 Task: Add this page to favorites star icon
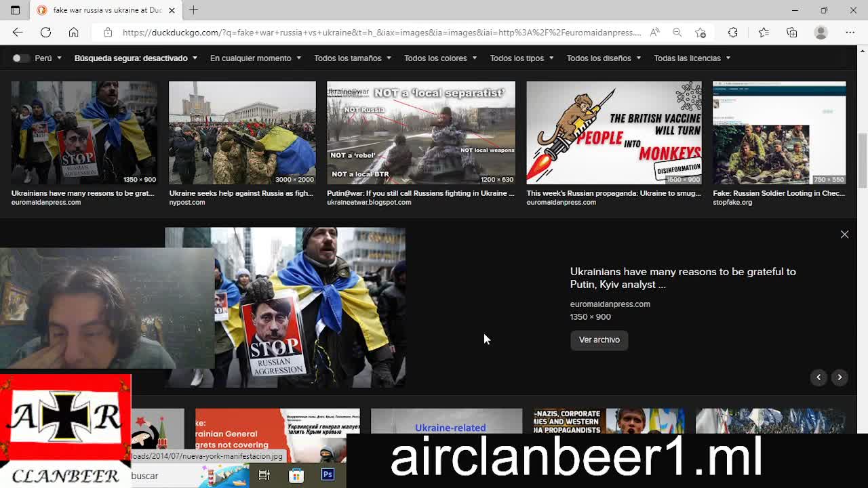(x=701, y=33)
